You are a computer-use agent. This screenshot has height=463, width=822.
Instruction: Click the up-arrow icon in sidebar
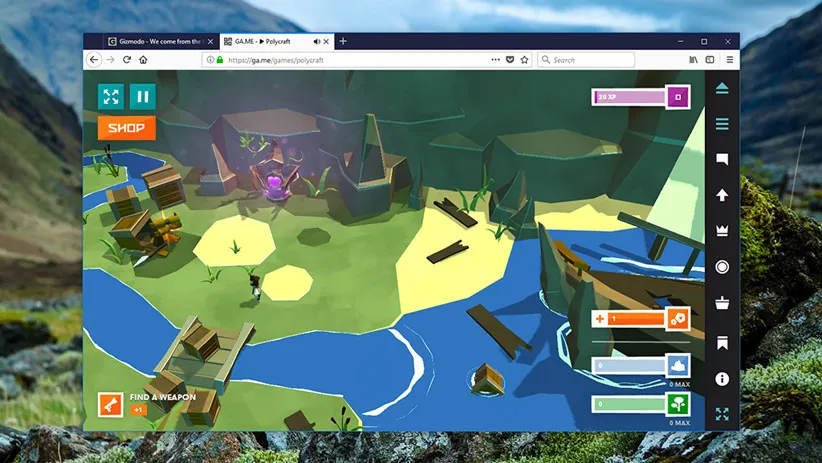tap(722, 195)
